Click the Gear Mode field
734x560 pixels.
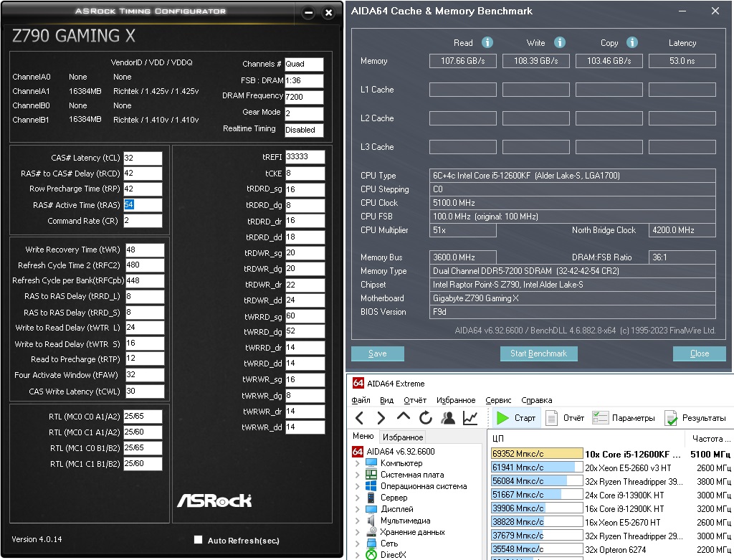pyautogui.click(x=304, y=113)
